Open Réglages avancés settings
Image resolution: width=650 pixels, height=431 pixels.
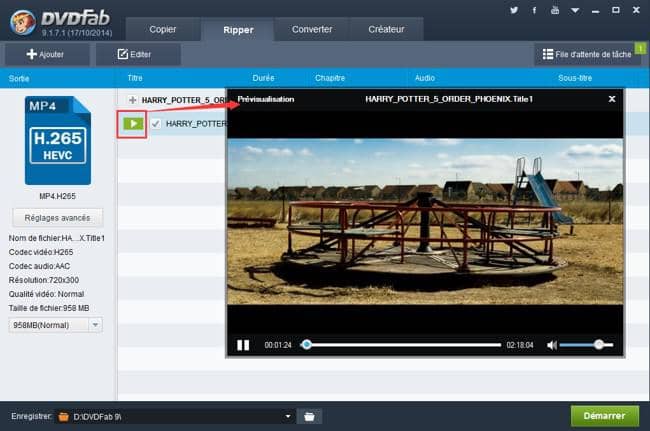[57, 218]
